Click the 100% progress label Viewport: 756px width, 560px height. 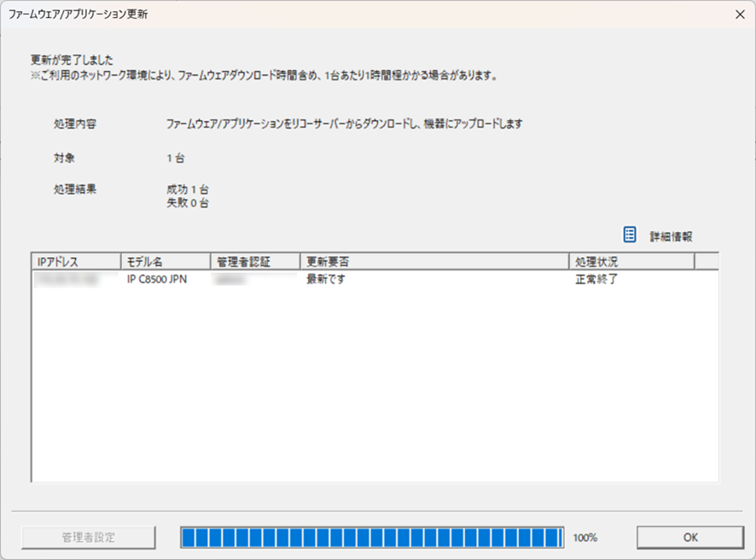[585, 538]
